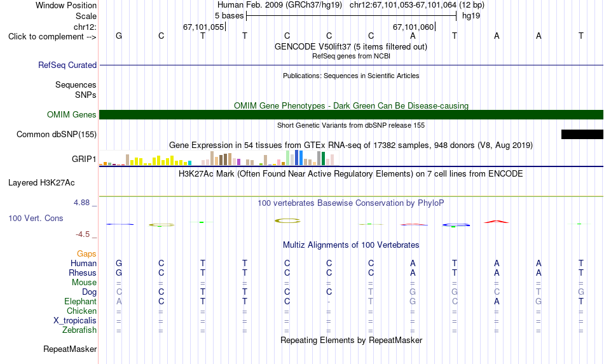Viewport: 604px width, 364px height.
Task: Click '100 vertebrates Basewise Conservation by PhyloP' title
Action: [x=350, y=203]
